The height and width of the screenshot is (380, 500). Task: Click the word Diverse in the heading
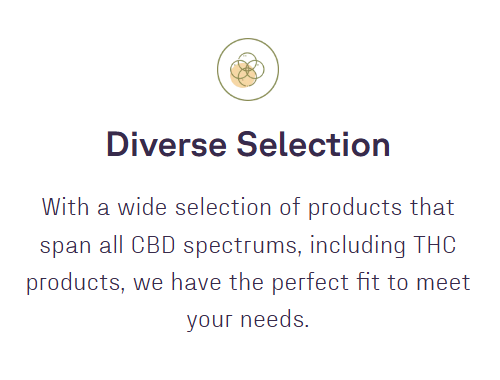coord(166,144)
